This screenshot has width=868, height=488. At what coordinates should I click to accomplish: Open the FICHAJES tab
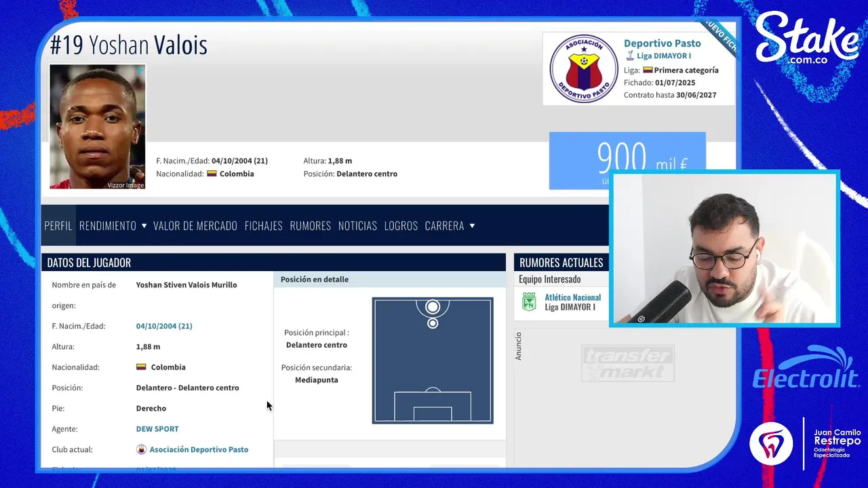(264, 226)
